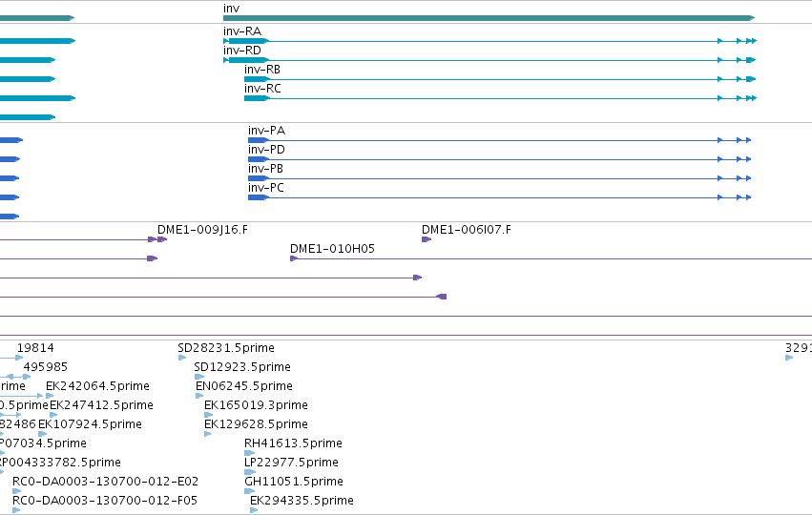Click the EK129628.5prime arrow glyph
The width and height of the screenshot is (812, 515).
coord(208,434)
